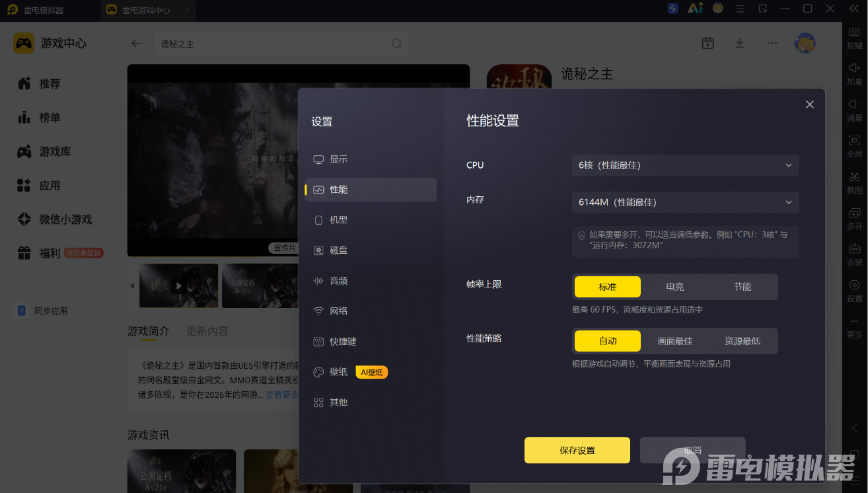Open the first 游戏资讯 news thumbnail
The height and width of the screenshot is (493, 868).
pos(182,471)
